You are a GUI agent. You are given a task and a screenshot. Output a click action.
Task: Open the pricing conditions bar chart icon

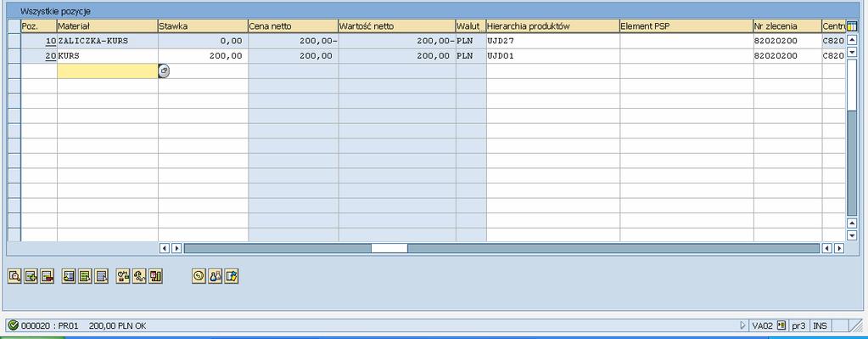(x=155, y=276)
